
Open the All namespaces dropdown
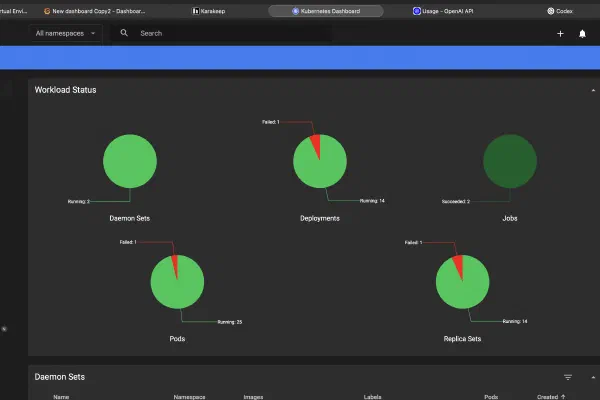[66, 33]
